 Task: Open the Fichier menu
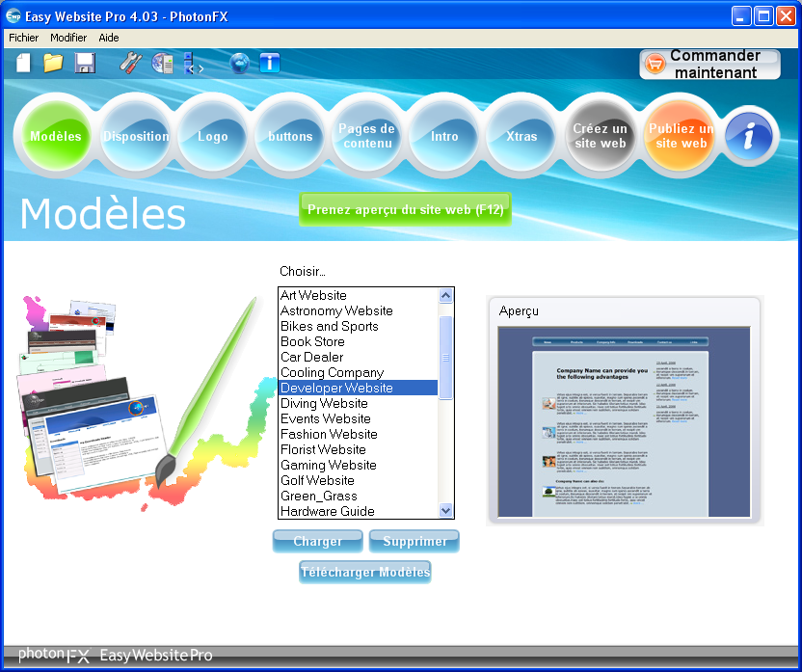coord(23,38)
